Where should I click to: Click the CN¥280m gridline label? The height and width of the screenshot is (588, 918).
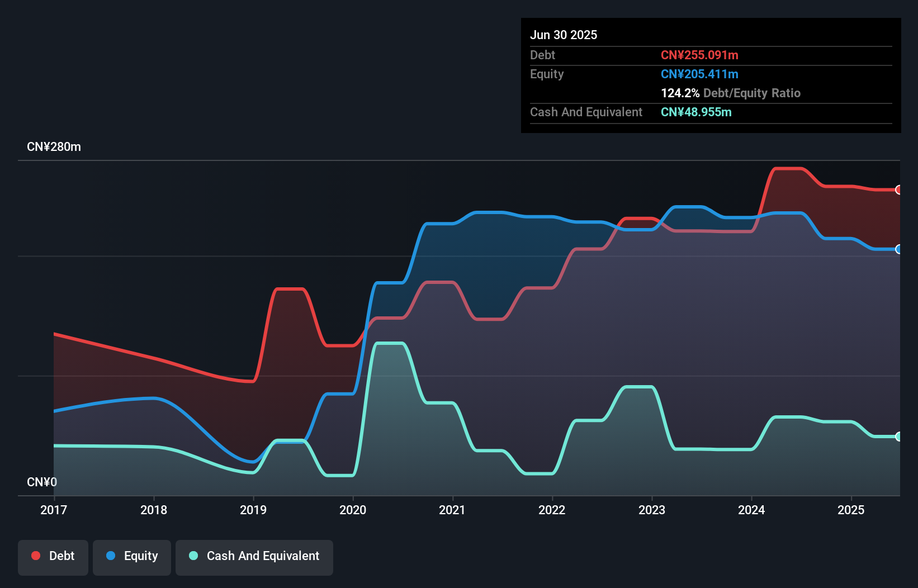[54, 146]
